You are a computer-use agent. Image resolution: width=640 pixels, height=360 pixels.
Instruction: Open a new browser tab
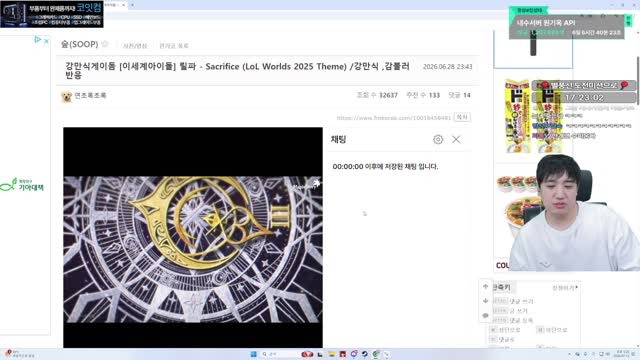[132, 5]
